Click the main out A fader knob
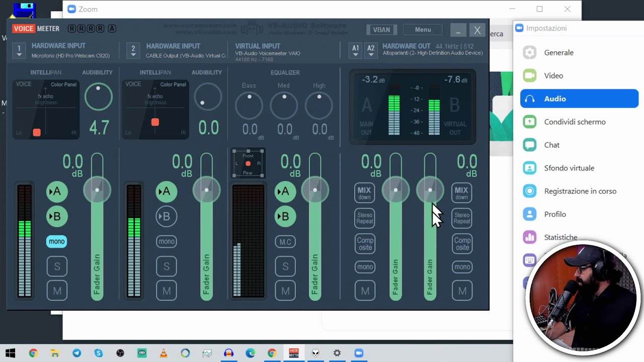This screenshot has width=644, height=362. pos(395,190)
